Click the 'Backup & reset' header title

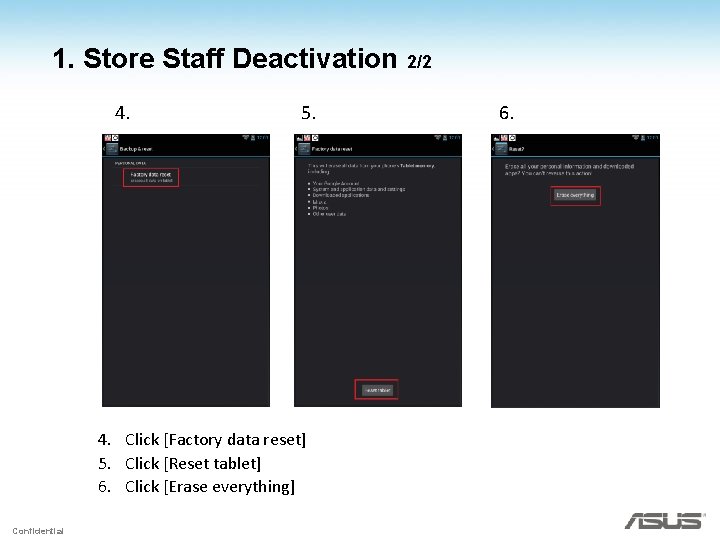click(135, 149)
